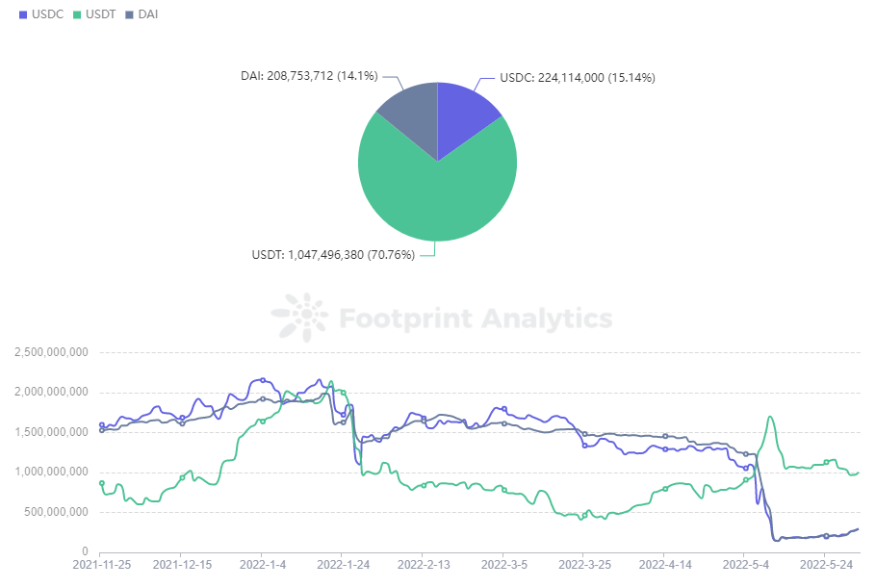Screen dimensions: 876x588
Task: Toggle the DAI legend entry
Action: (x=142, y=14)
